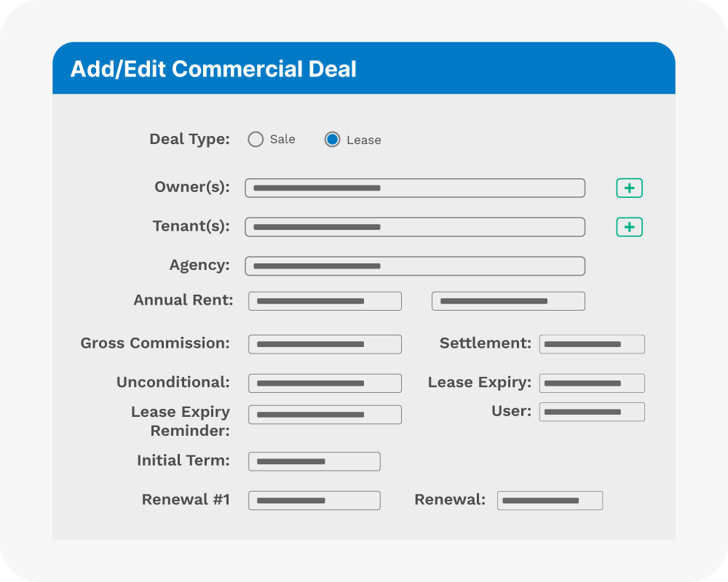Click the Lease Expiry Reminder field
Screen dimensions: 728x582
click(x=325, y=415)
